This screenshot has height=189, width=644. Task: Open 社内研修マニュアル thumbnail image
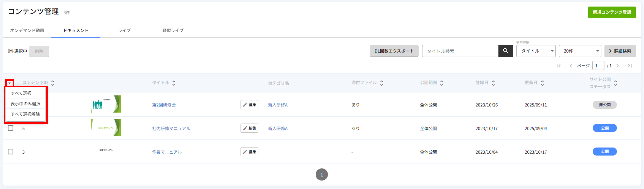pyautogui.click(x=106, y=128)
